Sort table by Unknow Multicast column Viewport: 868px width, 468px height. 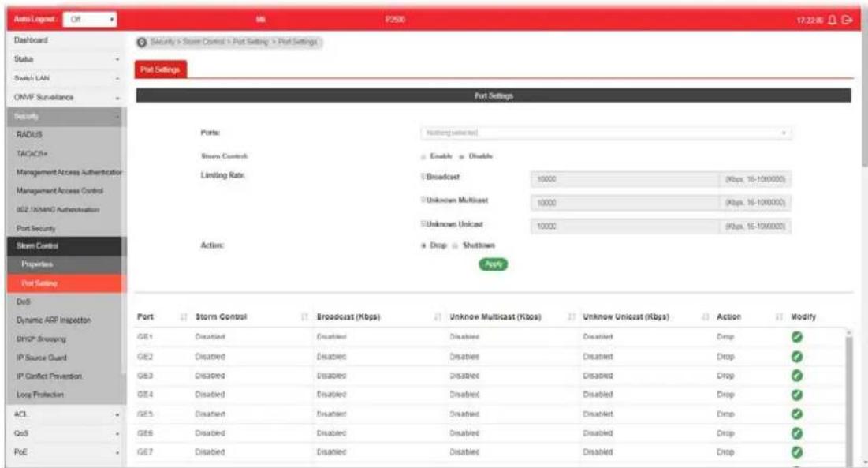(x=572, y=316)
